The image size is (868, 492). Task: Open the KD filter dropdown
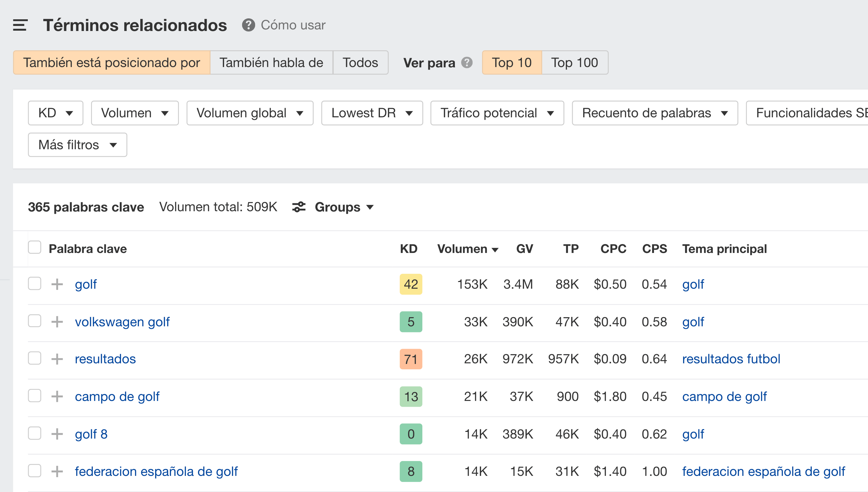(55, 113)
